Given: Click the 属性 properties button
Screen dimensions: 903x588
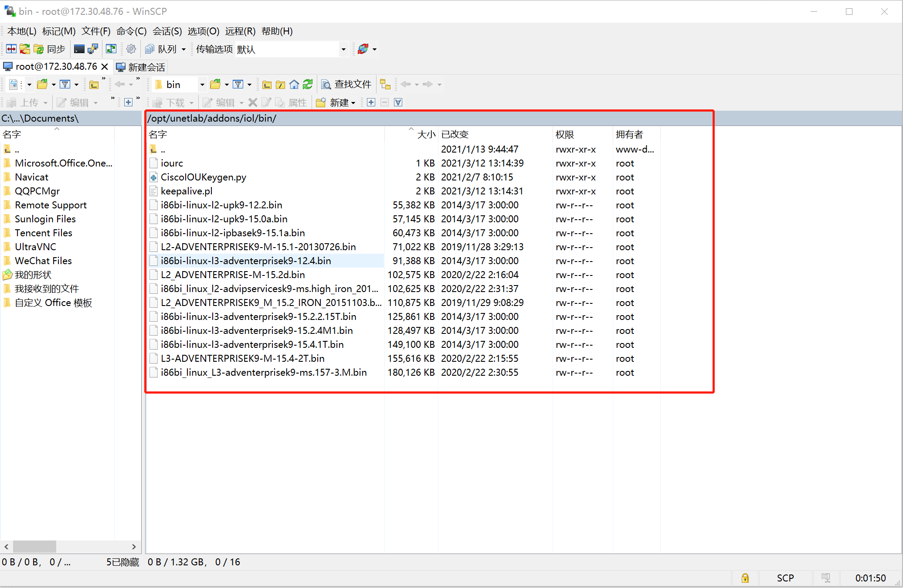Looking at the screenshot, I should (291, 102).
